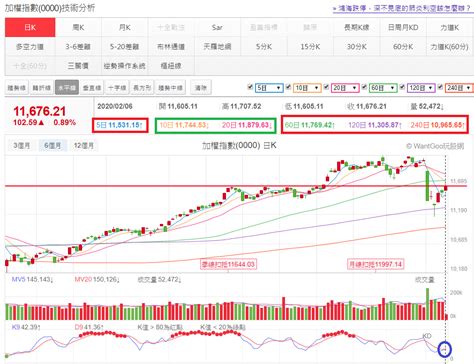Set chart range to 12個月
474x364 pixels.
pyautogui.click(x=84, y=146)
